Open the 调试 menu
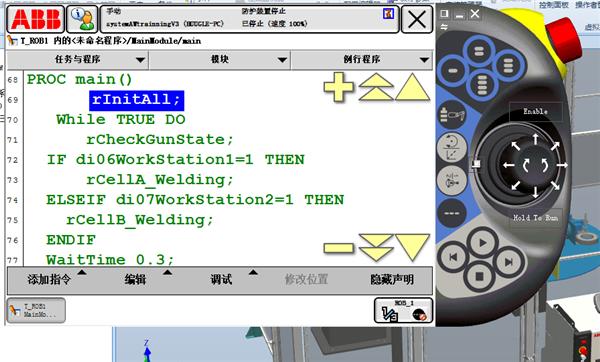Image resolution: width=600 pixels, height=362 pixels. point(222,279)
